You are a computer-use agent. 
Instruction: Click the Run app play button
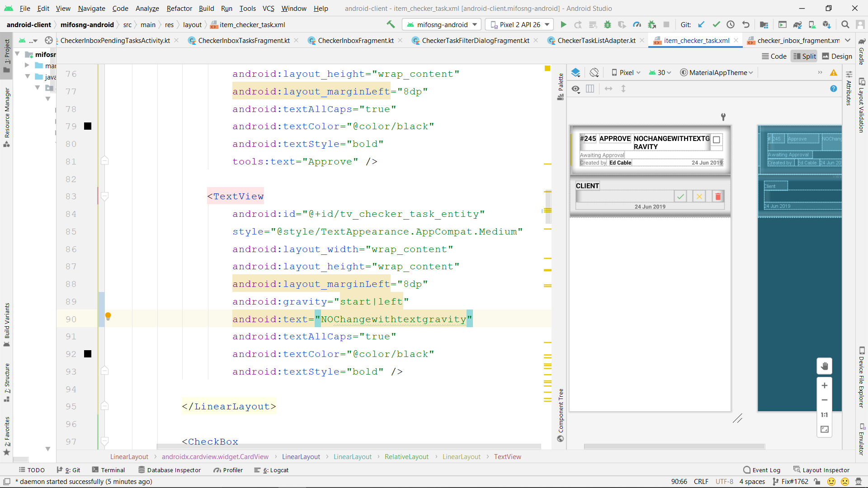point(563,25)
